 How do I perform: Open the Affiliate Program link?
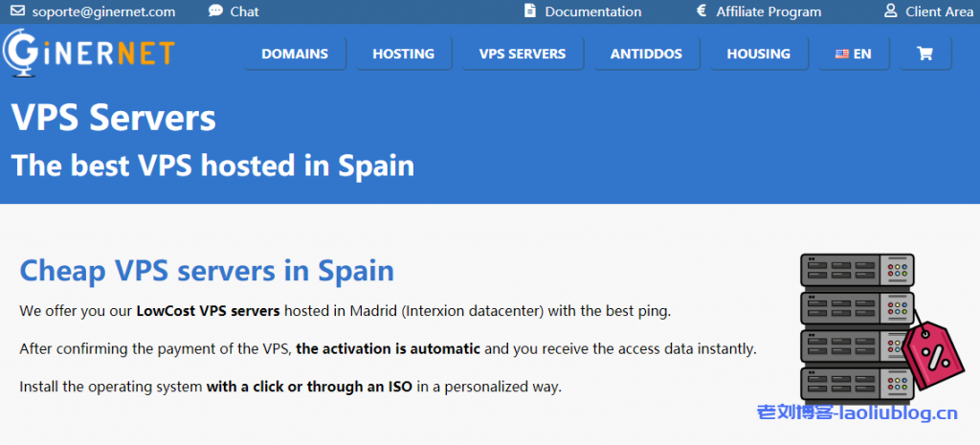click(768, 11)
